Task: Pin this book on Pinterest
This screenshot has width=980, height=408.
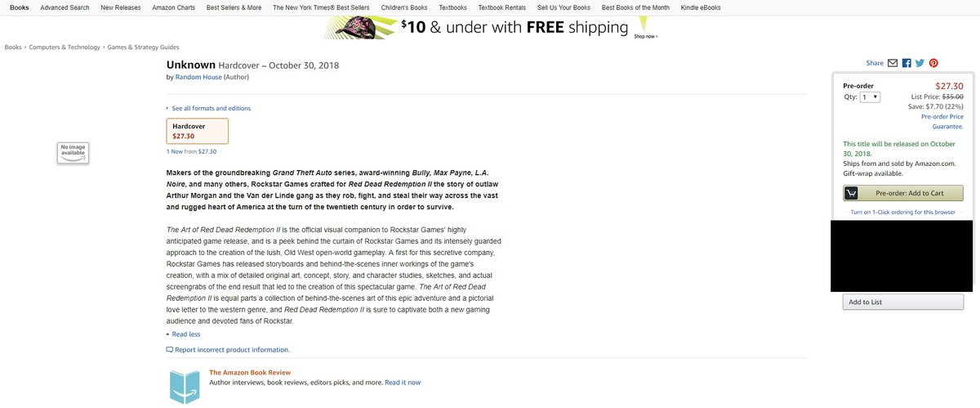Action: (x=933, y=63)
